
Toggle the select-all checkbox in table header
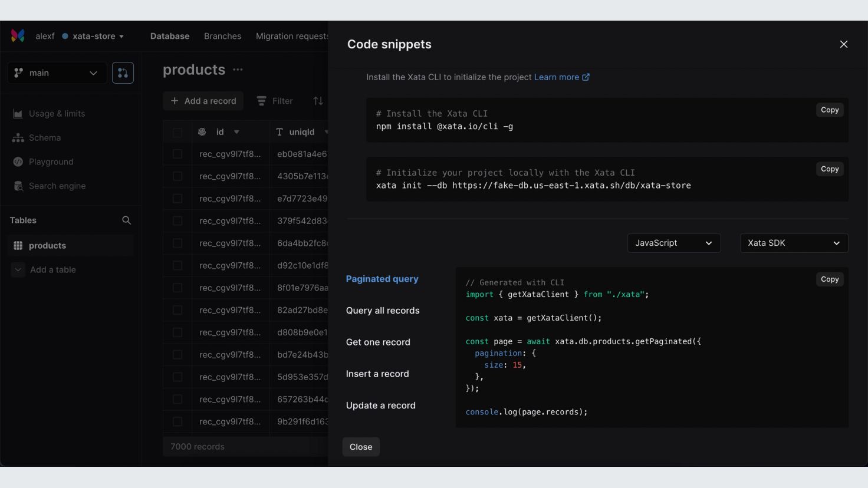click(x=177, y=133)
